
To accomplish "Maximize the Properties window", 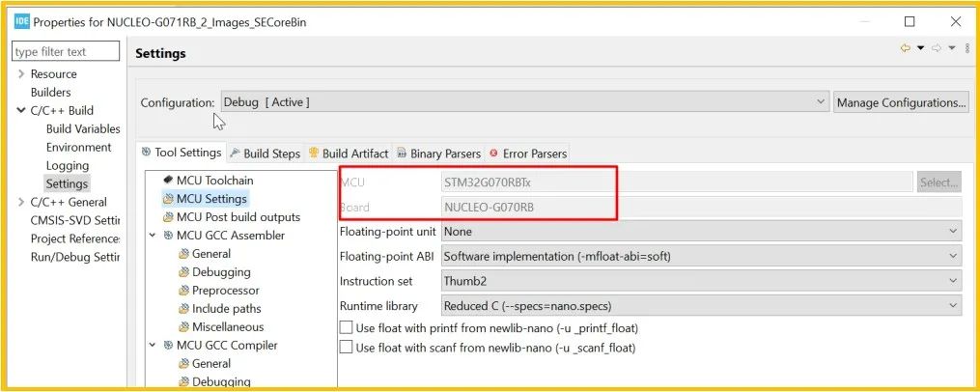I will [910, 22].
